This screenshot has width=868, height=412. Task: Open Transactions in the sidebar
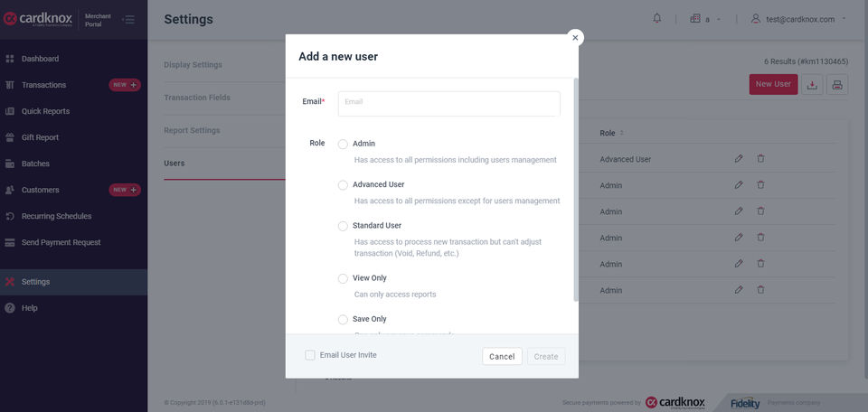point(43,85)
